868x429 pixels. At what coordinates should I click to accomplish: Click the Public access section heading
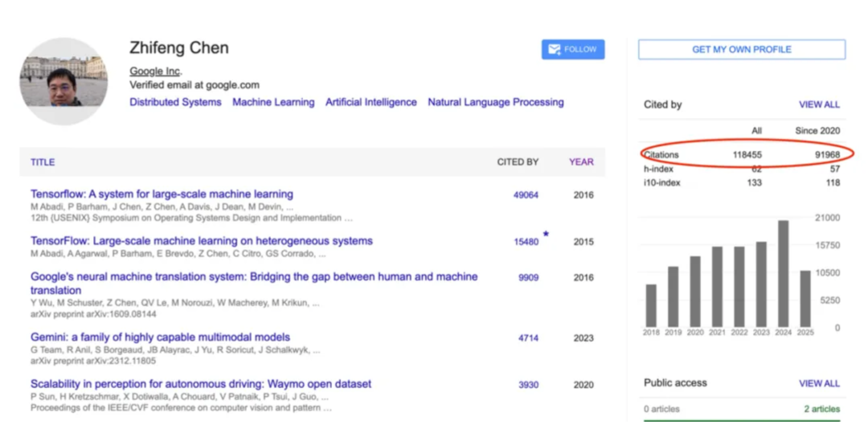675,383
